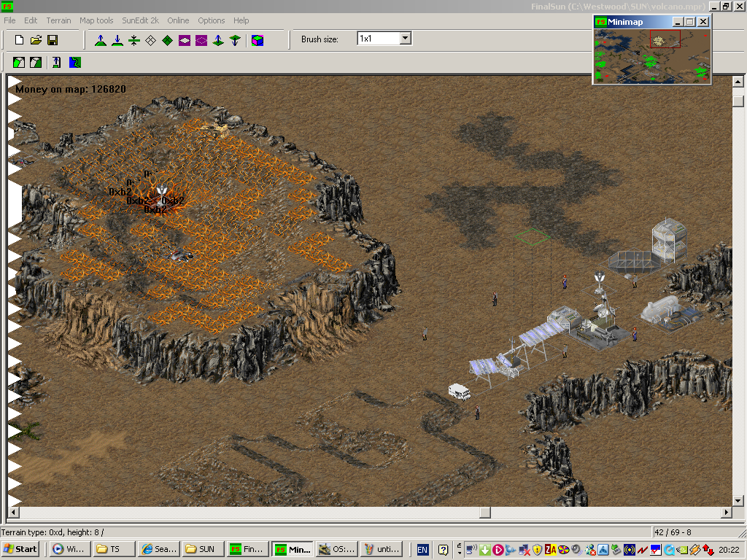Click the vertical scrollbar up arrow

[x=738, y=82]
